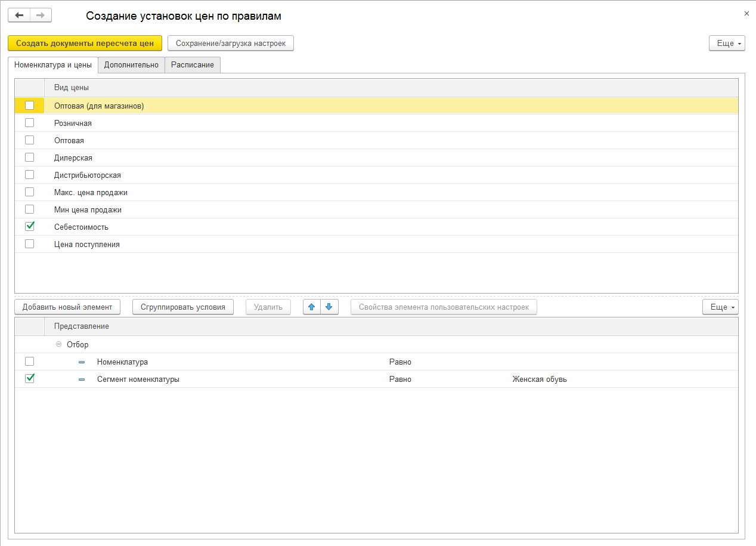Viewport: 756px width, 546px height.
Task: Collapse the Отбор tree group
Action: (x=58, y=344)
